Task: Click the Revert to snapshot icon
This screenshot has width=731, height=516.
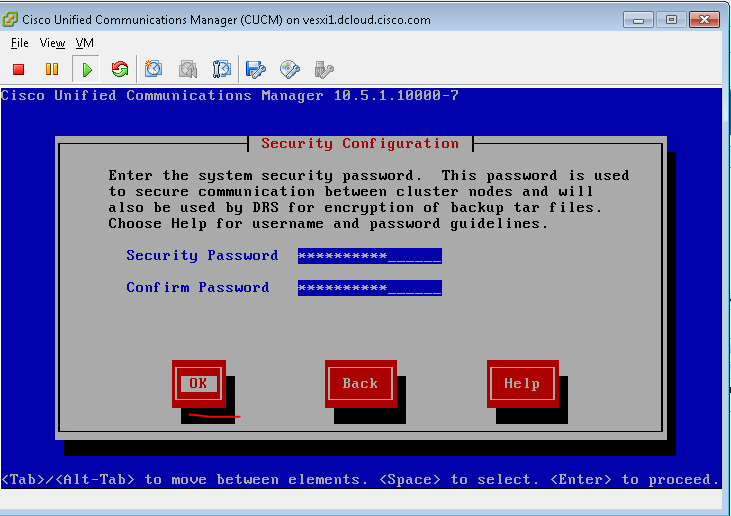Action: [187, 69]
